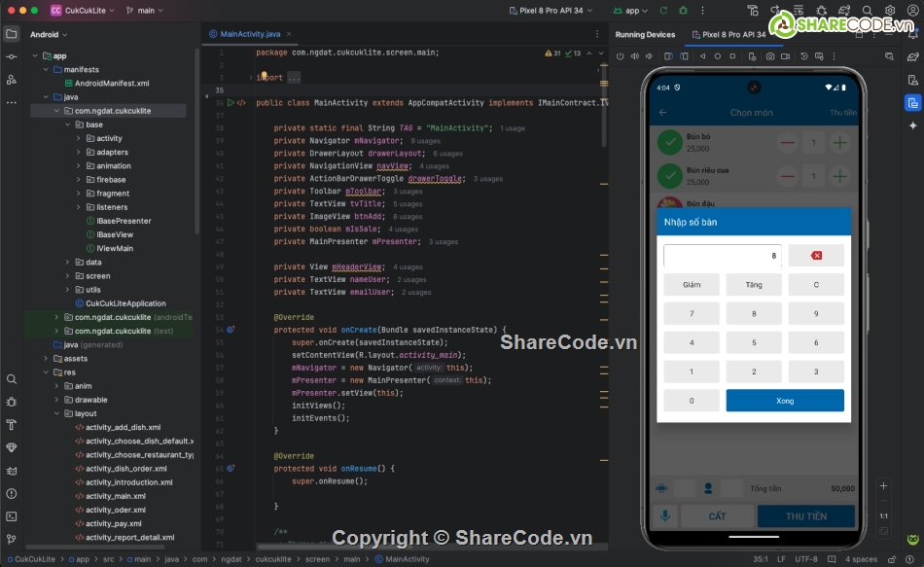Toggle the Bún bò green checkmark

click(x=669, y=143)
